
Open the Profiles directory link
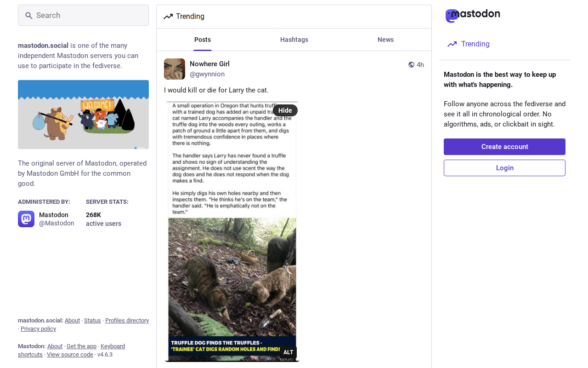(x=127, y=321)
